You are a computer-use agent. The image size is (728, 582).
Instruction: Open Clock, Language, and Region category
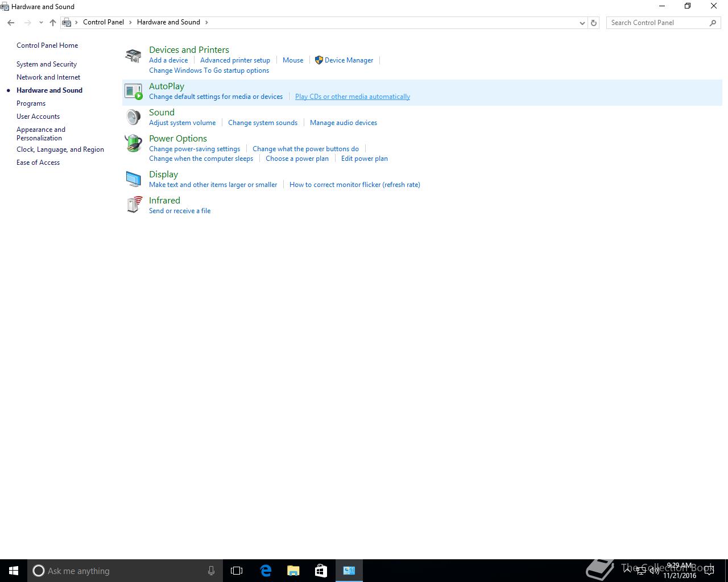click(60, 149)
